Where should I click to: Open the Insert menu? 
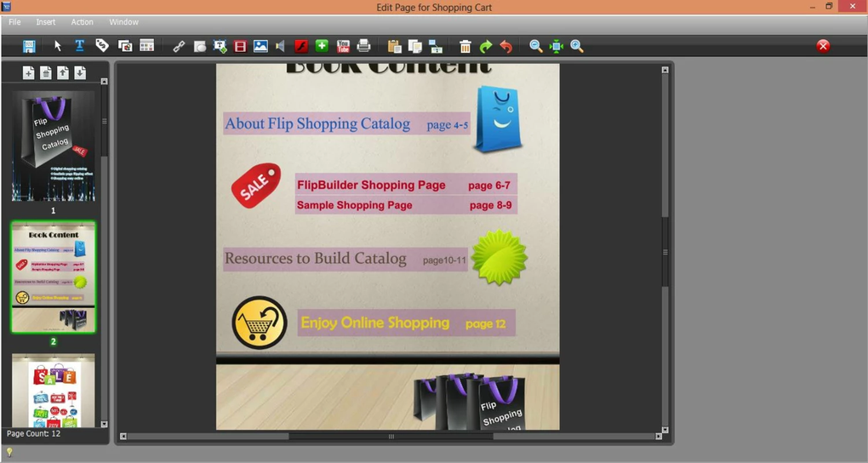point(46,22)
